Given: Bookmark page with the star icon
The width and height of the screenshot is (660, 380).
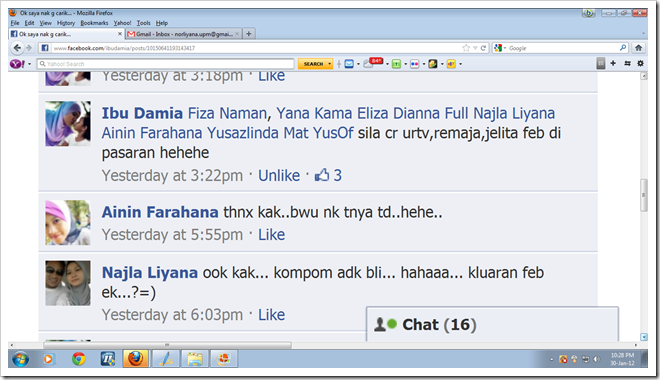Looking at the screenshot, I should (x=466, y=48).
